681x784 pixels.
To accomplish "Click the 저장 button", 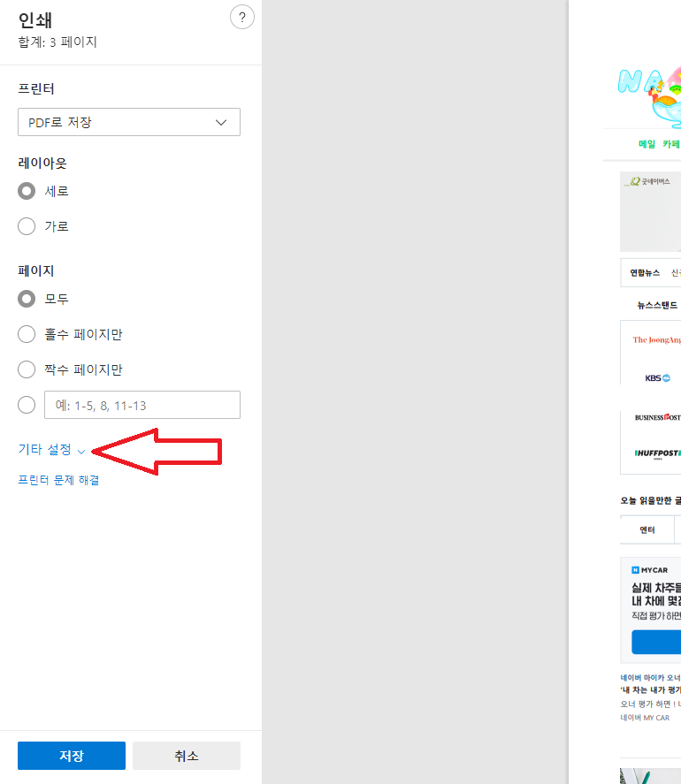I will click(x=72, y=756).
